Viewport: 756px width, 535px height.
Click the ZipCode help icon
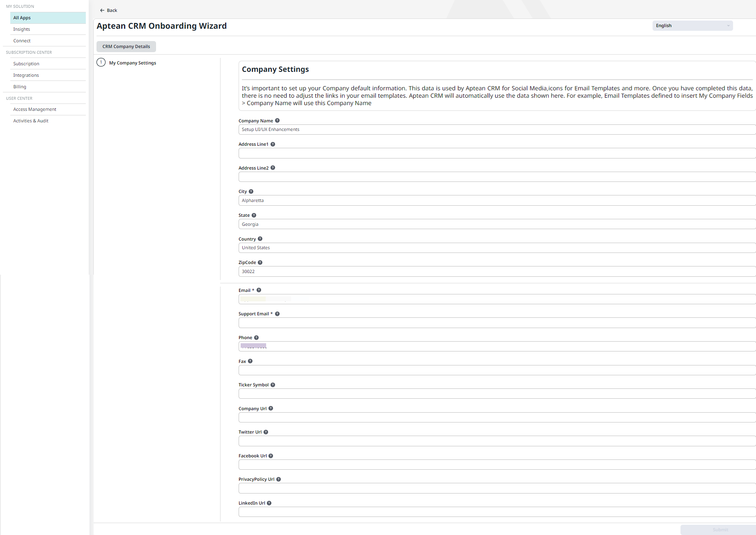tap(260, 262)
